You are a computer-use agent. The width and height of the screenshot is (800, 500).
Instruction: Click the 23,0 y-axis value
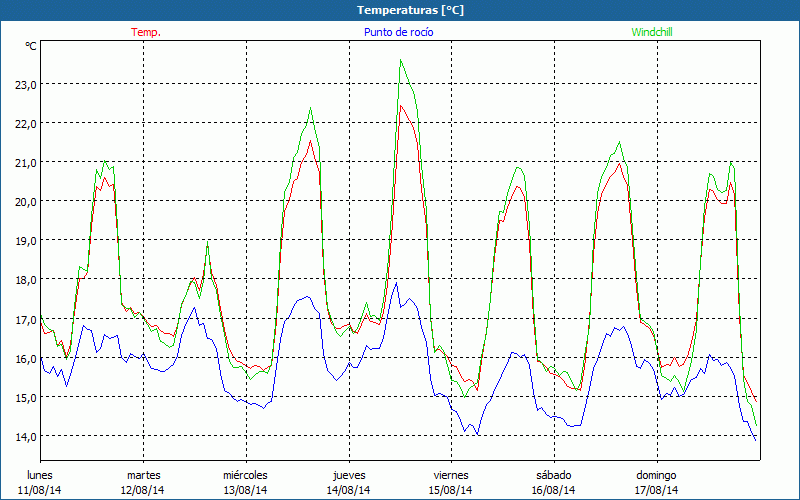(x=25, y=85)
